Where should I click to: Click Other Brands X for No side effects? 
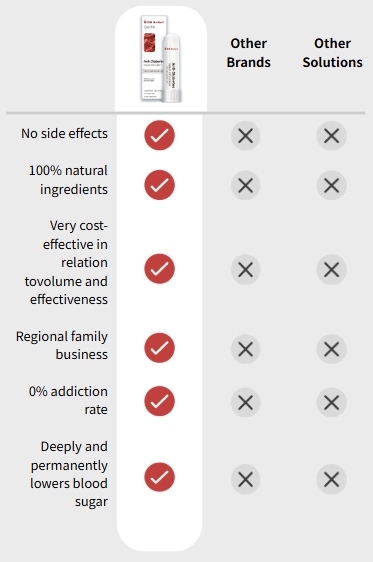245,136
